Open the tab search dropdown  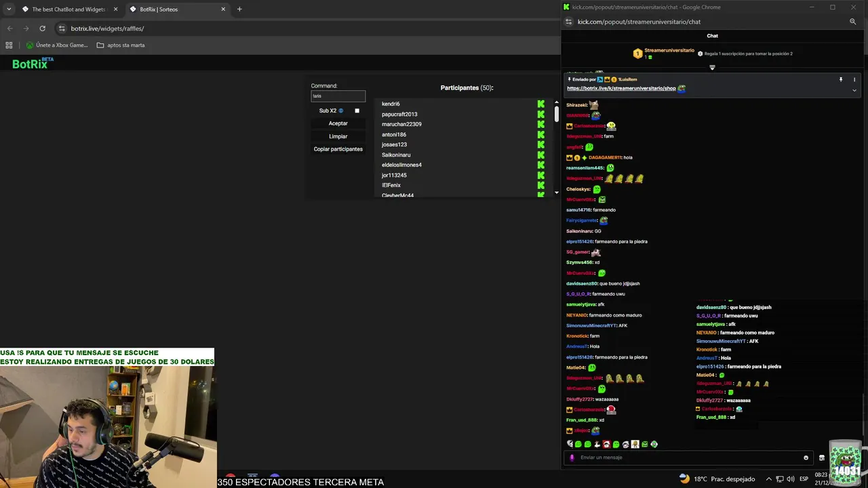coord(9,9)
